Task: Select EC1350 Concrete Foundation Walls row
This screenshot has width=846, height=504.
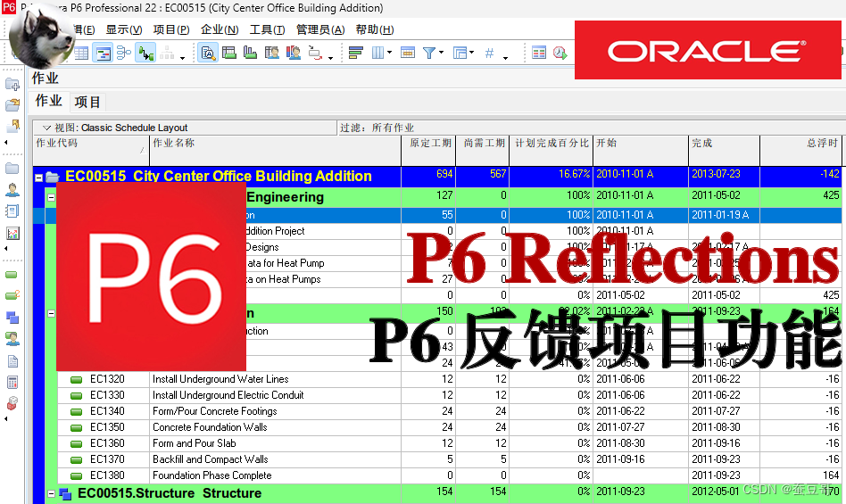Action: 450,427
